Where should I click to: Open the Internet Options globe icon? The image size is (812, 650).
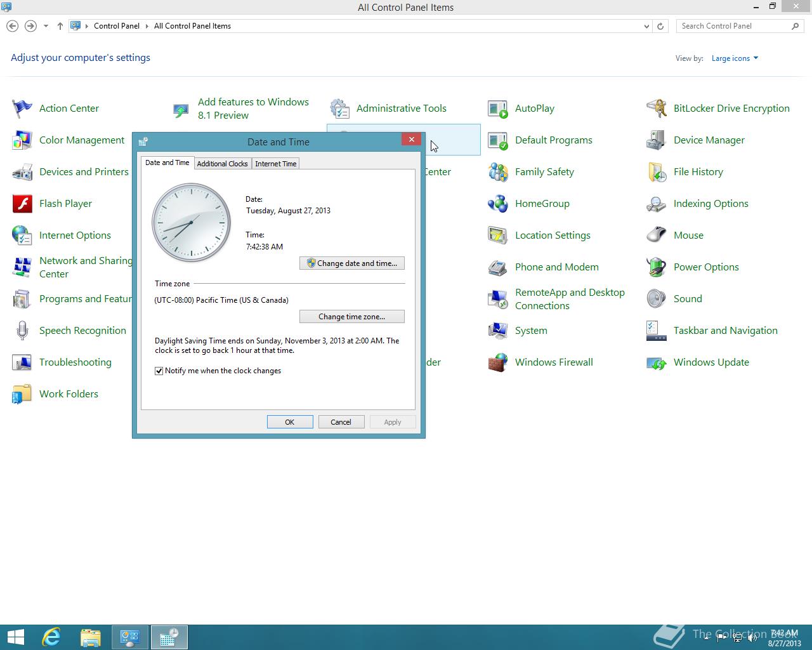coord(22,235)
